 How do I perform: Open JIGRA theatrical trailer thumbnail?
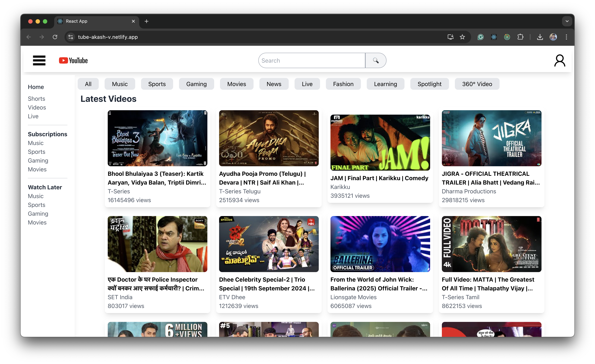click(491, 138)
